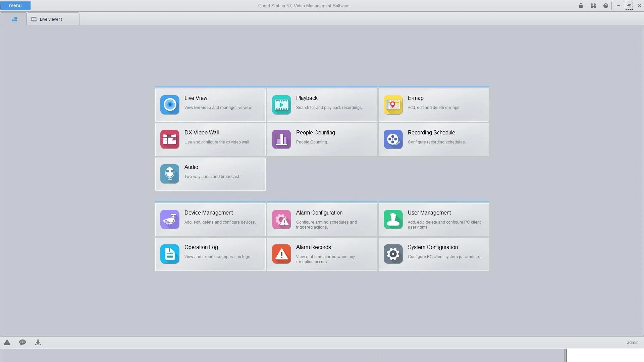Open the Live View camera icon

click(170, 105)
